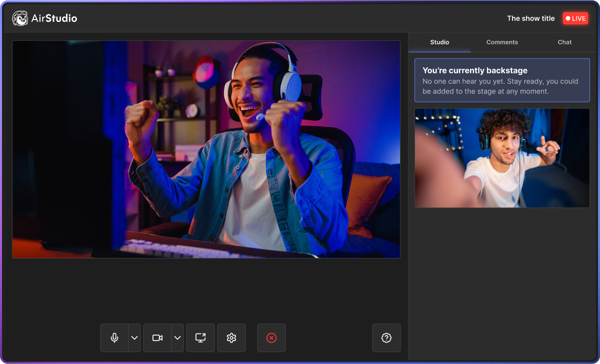Click the LIVE indicator badge
Viewport: 600px width, 364px height.
coord(575,18)
